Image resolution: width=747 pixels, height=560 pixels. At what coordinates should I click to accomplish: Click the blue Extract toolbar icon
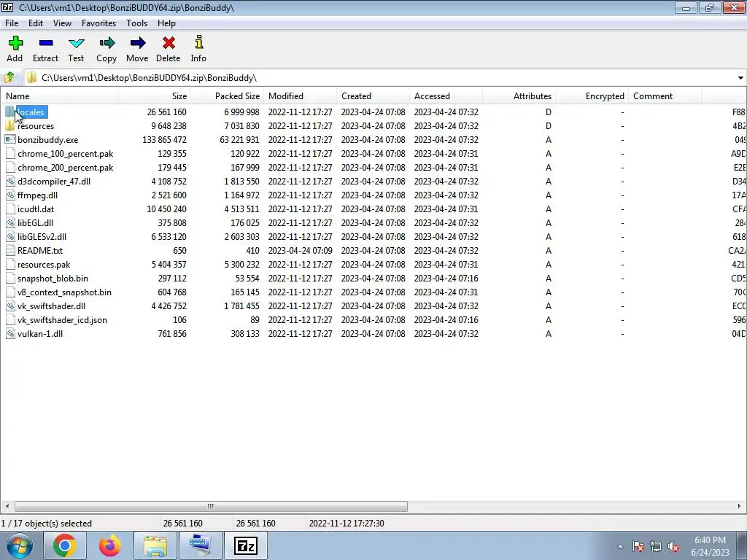46,43
